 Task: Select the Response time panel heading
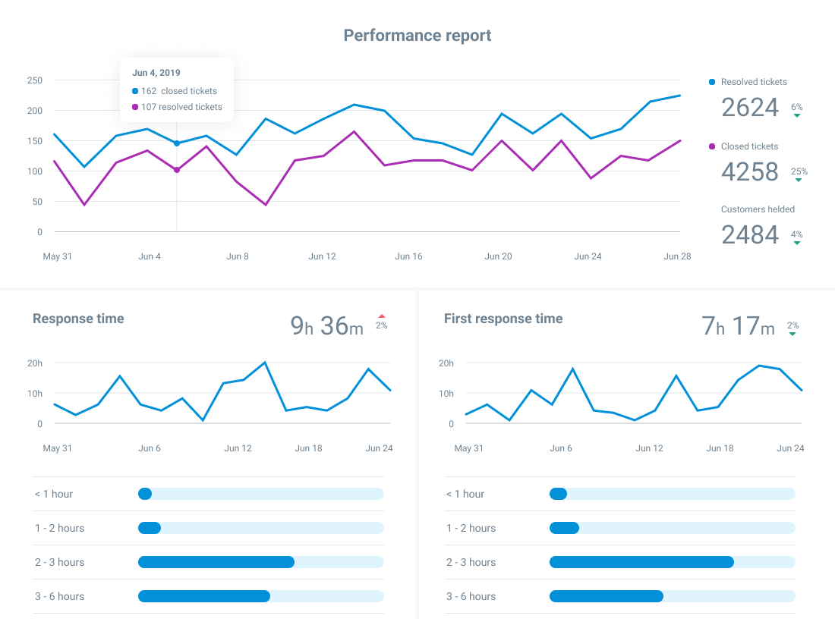pyautogui.click(x=78, y=319)
